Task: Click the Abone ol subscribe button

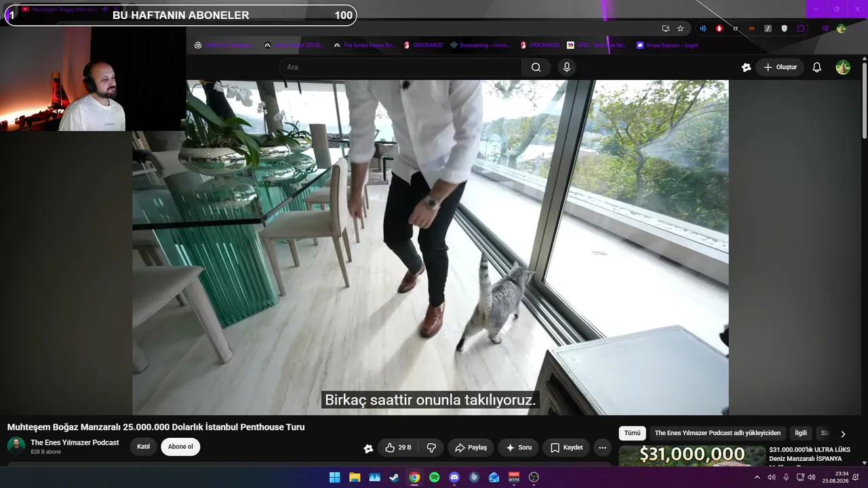Action: 180,447
